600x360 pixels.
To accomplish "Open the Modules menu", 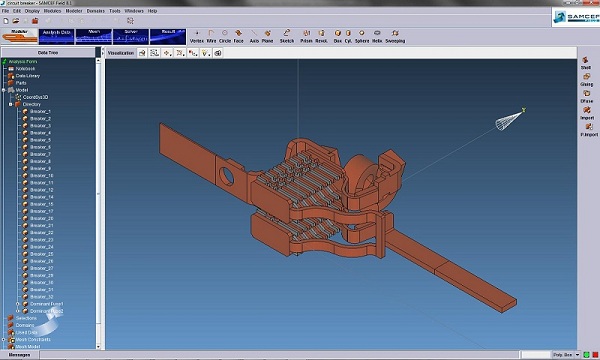I will click(x=52, y=11).
